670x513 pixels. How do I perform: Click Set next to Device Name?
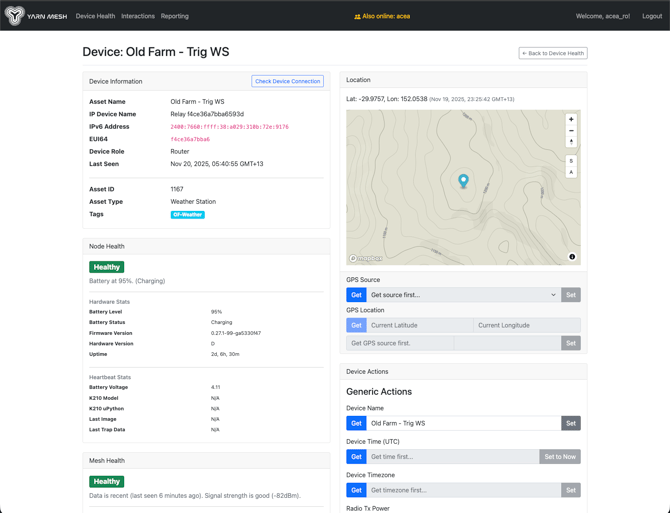570,423
